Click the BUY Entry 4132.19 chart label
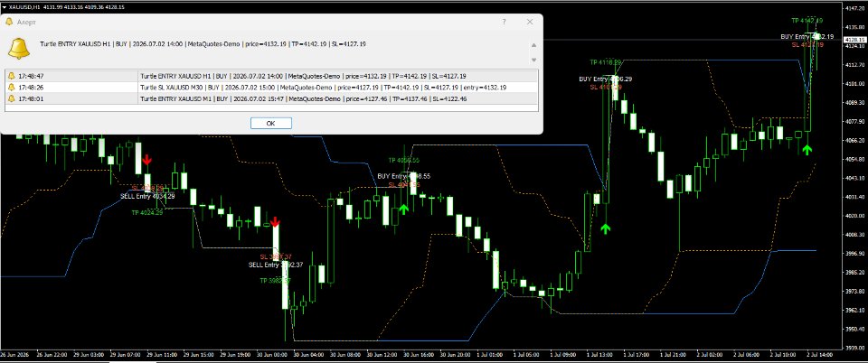868x363 pixels. coord(807,36)
